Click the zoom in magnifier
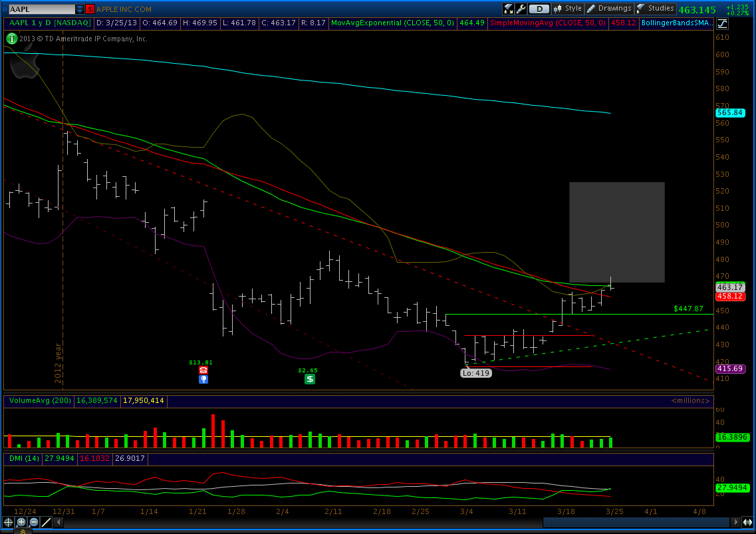This screenshot has height=534, width=756. coord(21,521)
